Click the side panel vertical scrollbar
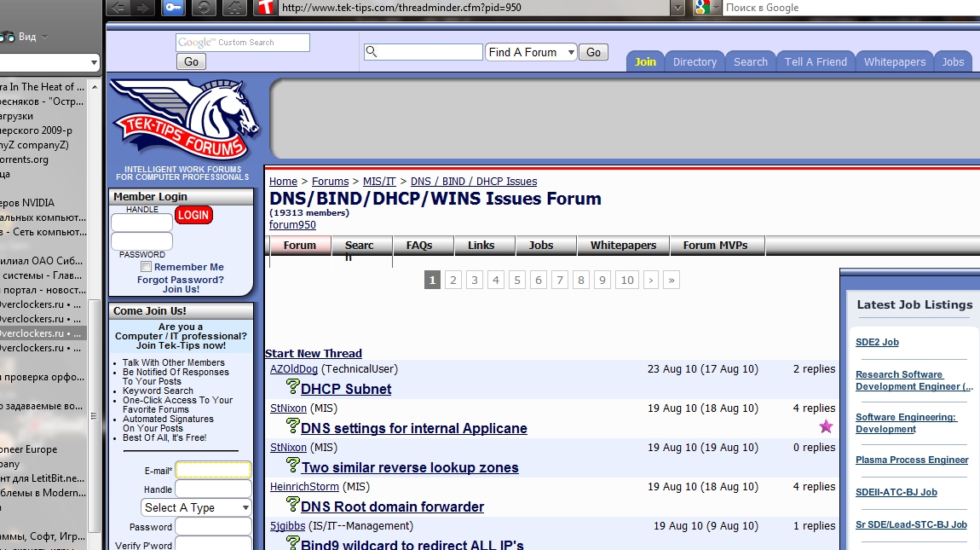 click(95, 415)
